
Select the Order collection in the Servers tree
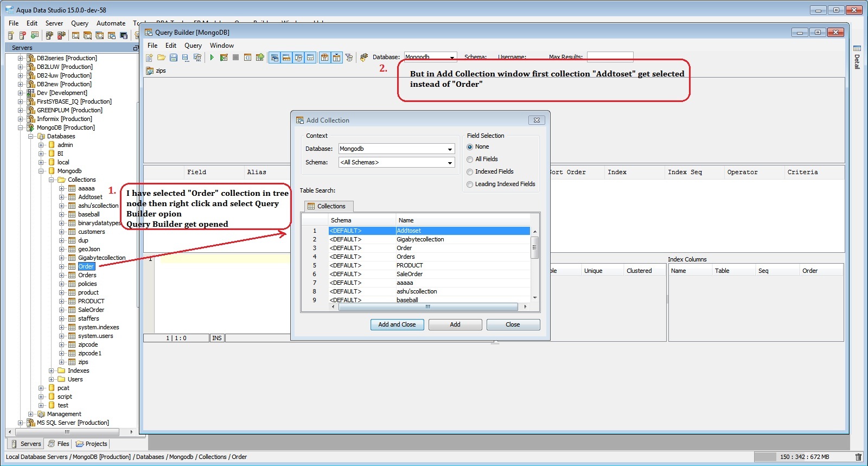86,266
